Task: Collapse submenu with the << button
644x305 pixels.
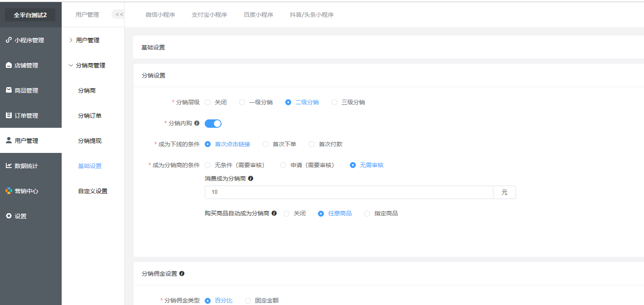Action: 119,15
